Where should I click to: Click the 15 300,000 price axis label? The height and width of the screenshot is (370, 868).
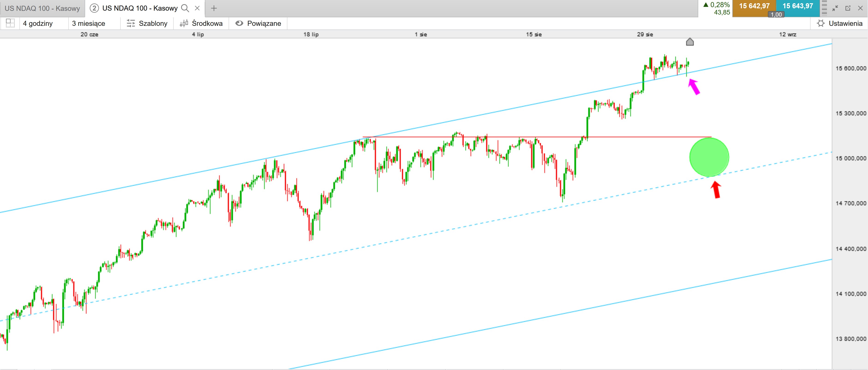[x=850, y=113]
